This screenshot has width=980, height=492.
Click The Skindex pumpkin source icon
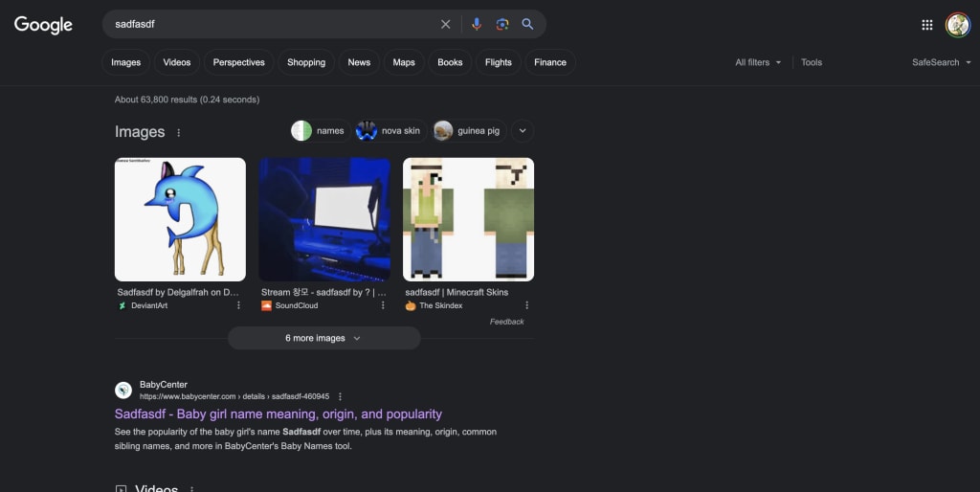pos(411,305)
